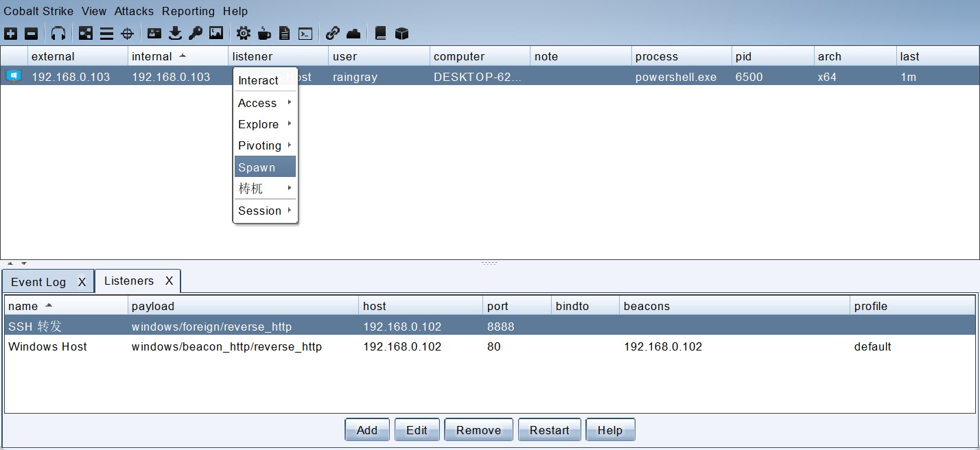This screenshot has width=980, height=450.
Task: Generate Windows executable via gear icon
Action: click(243, 33)
